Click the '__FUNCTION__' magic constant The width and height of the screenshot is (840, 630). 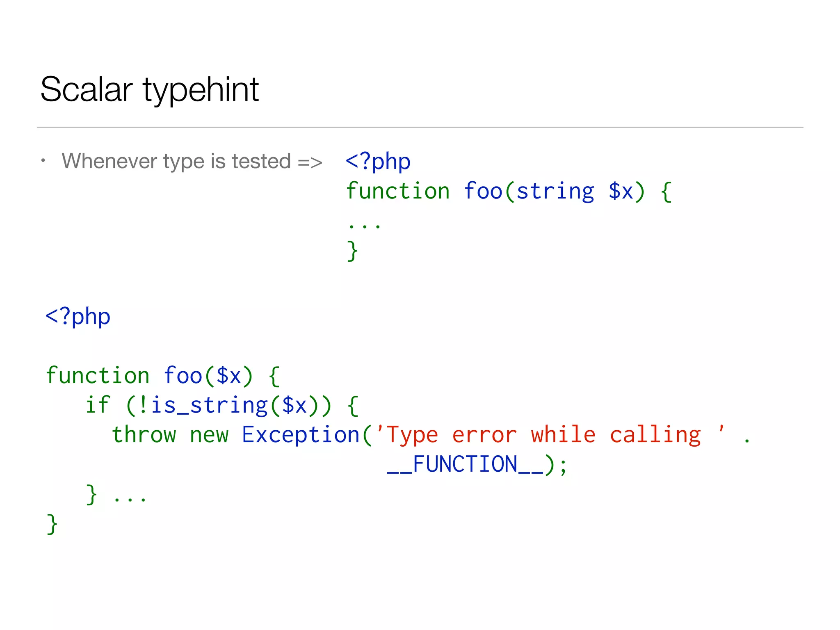pyautogui.click(x=465, y=464)
